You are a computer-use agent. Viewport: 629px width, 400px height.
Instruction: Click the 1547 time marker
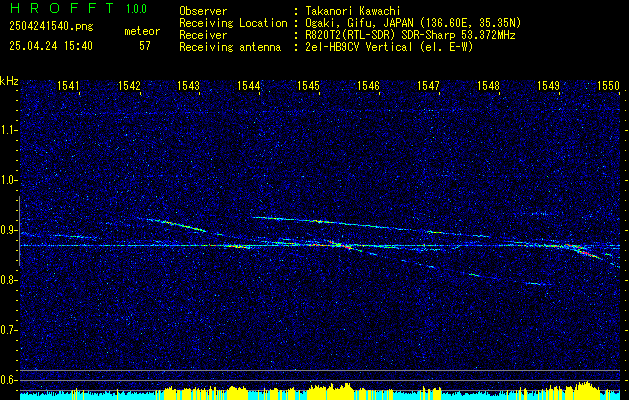(428, 85)
